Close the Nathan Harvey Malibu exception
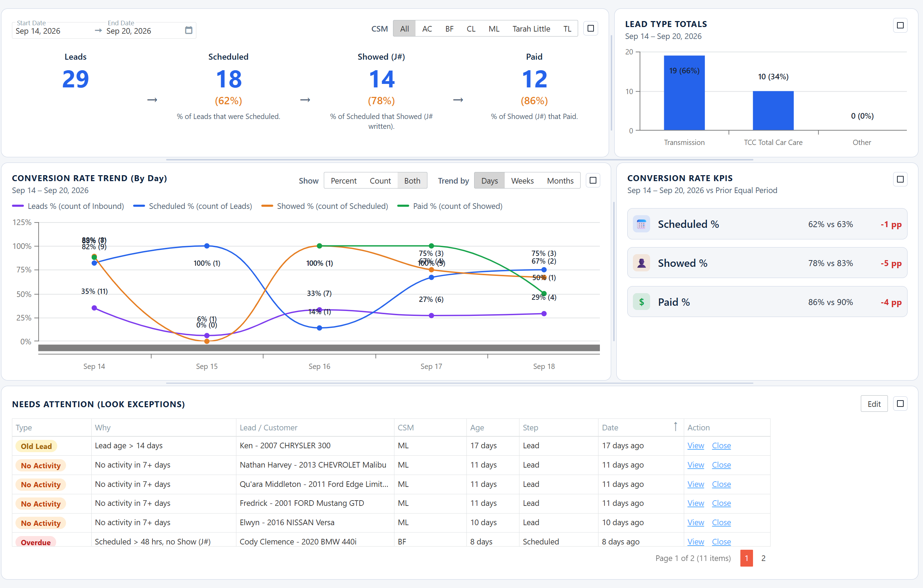923x588 pixels. pyautogui.click(x=721, y=465)
